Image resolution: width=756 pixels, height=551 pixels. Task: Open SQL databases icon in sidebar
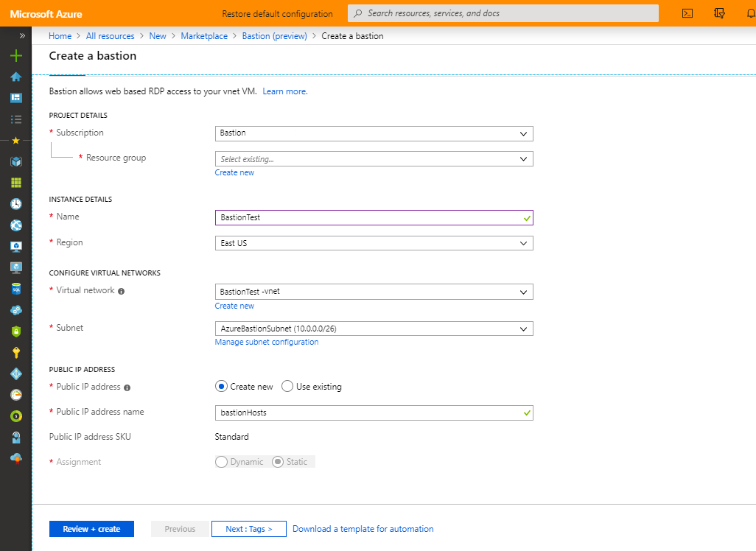16,289
